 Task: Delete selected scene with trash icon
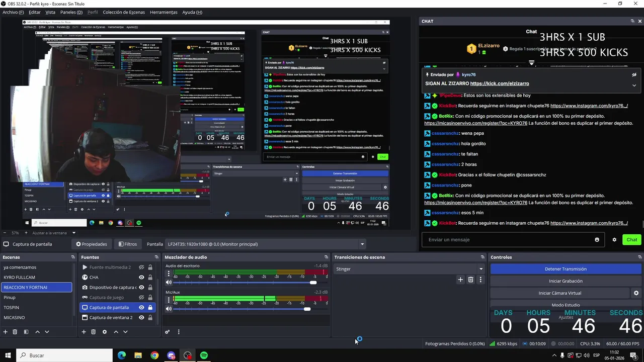pyautogui.click(x=15, y=332)
